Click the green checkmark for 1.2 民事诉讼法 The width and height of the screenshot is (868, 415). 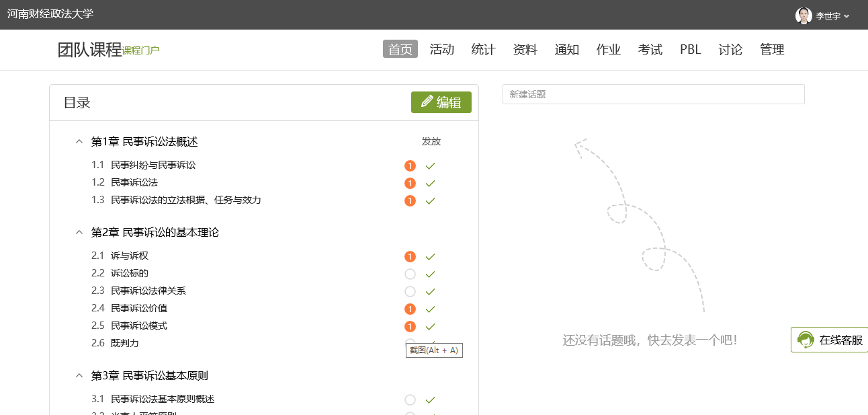(431, 183)
